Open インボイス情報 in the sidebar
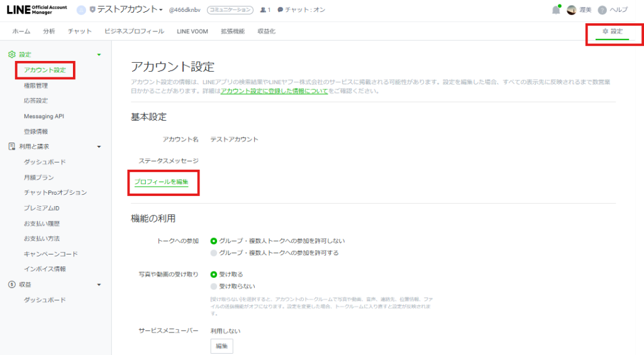644x355 pixels. (x=45, y=269)
